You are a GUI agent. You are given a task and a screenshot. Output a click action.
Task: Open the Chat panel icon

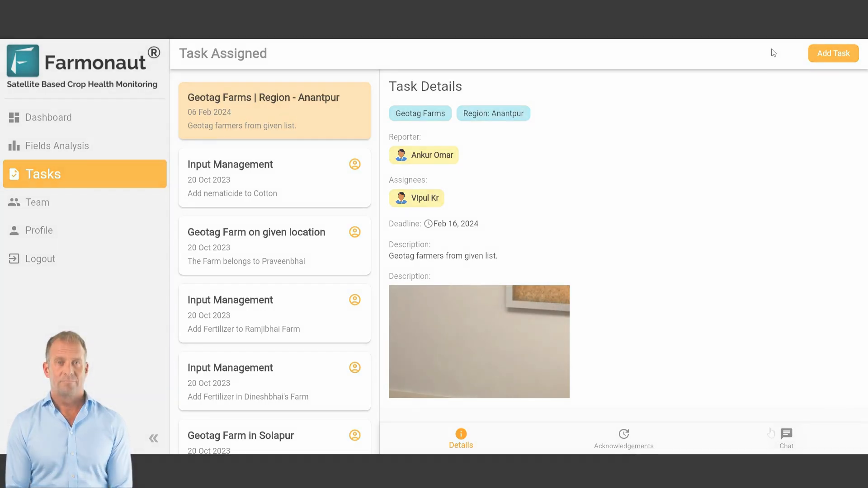click(x=786, y=433)
